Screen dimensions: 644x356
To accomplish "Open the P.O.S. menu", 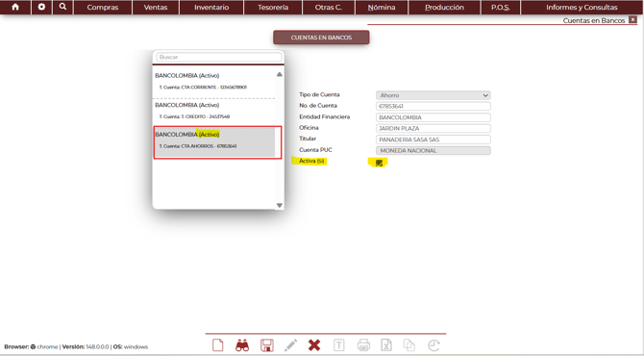I will [x=500, y=7].
